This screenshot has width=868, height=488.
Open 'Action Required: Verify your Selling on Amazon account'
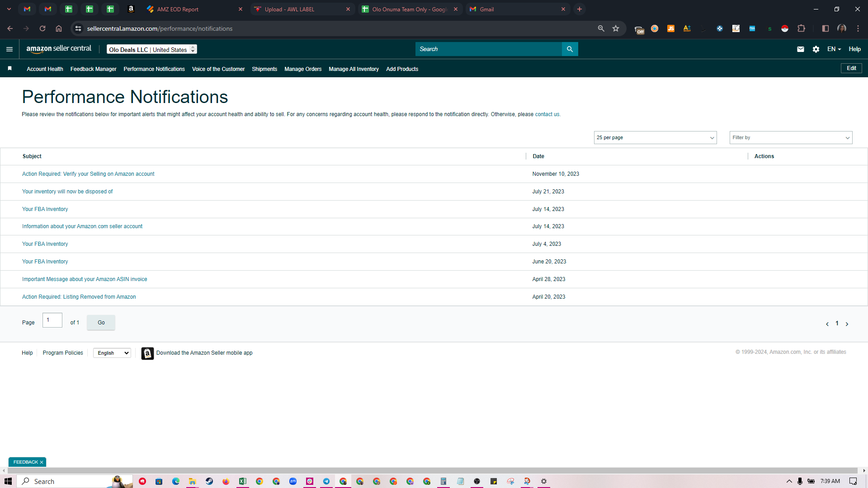[x=88, y=174]
